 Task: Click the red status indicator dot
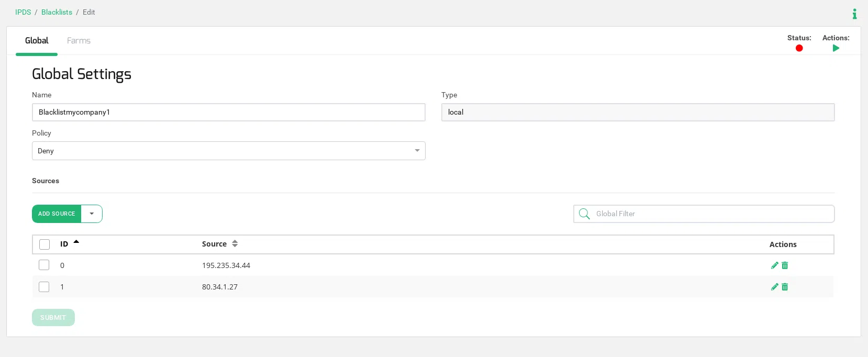coord(799,48)
